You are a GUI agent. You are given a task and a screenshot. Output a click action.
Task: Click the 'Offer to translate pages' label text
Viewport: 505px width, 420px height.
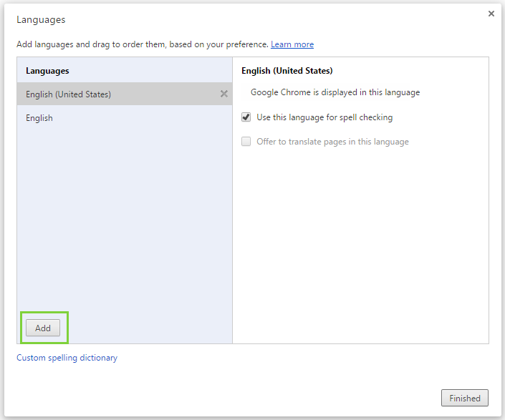[332, 142]
